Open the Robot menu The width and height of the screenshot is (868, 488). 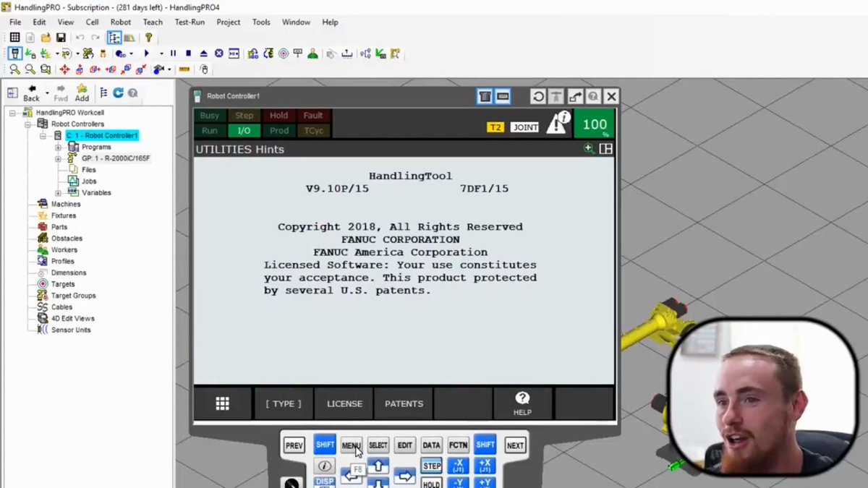(x=120, y=22)
